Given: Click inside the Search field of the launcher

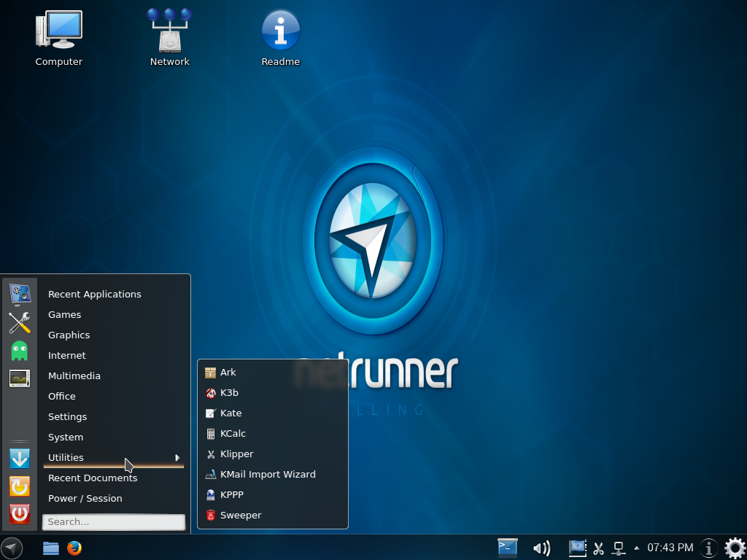Looking at the screenshot, I should 113,522.
